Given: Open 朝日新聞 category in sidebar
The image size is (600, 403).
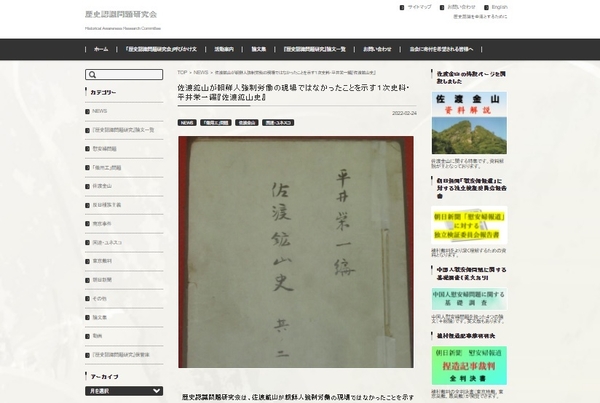Looking at the screenshot, I should click(x=102, y=280).
